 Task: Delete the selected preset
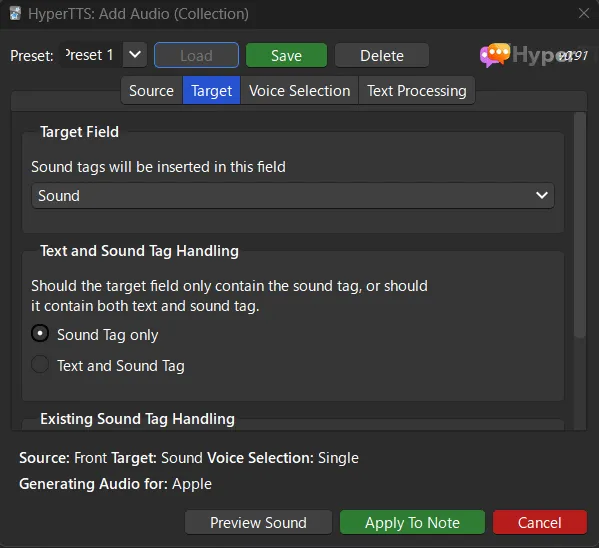tap(382, 55)
